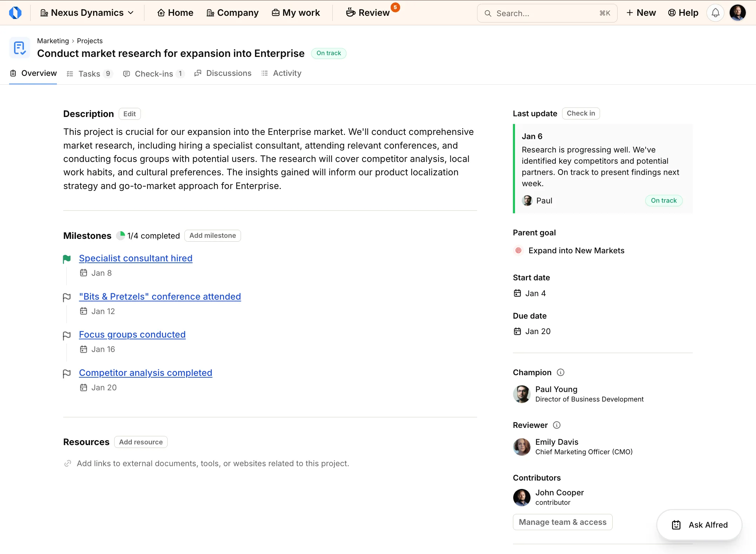Open the Review coffee cup icon
Viewport: 756px width, 554px height.
click(x=350, y=12)
